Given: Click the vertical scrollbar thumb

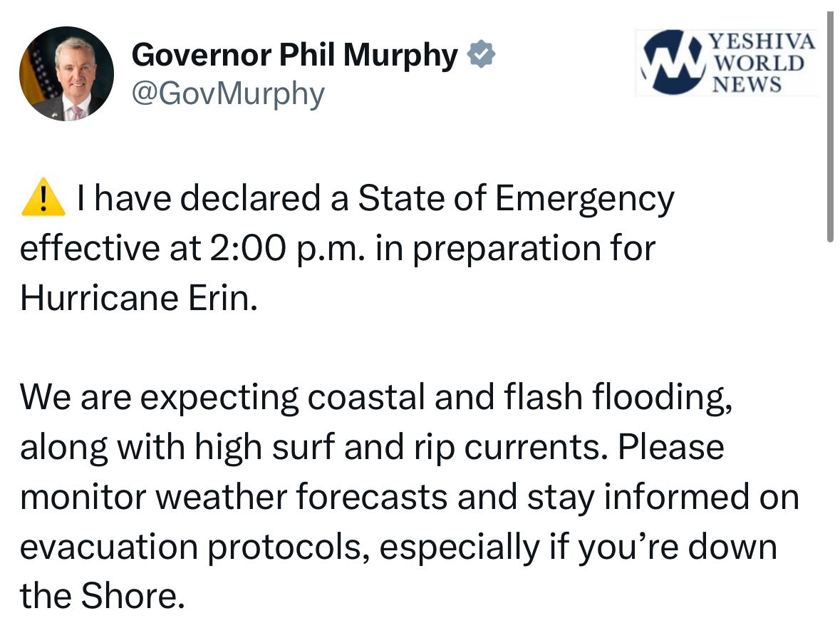Looking at the screenshot, I should coord(829,128).
